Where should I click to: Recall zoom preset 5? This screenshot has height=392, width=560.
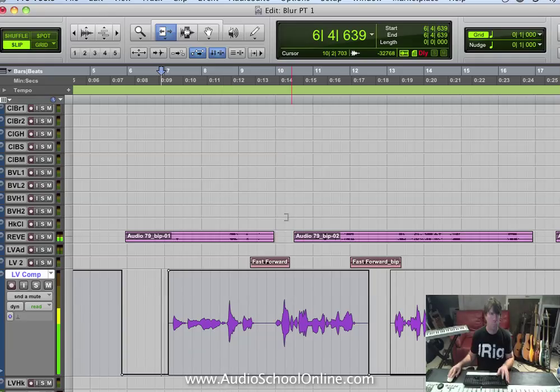(115, 53)
